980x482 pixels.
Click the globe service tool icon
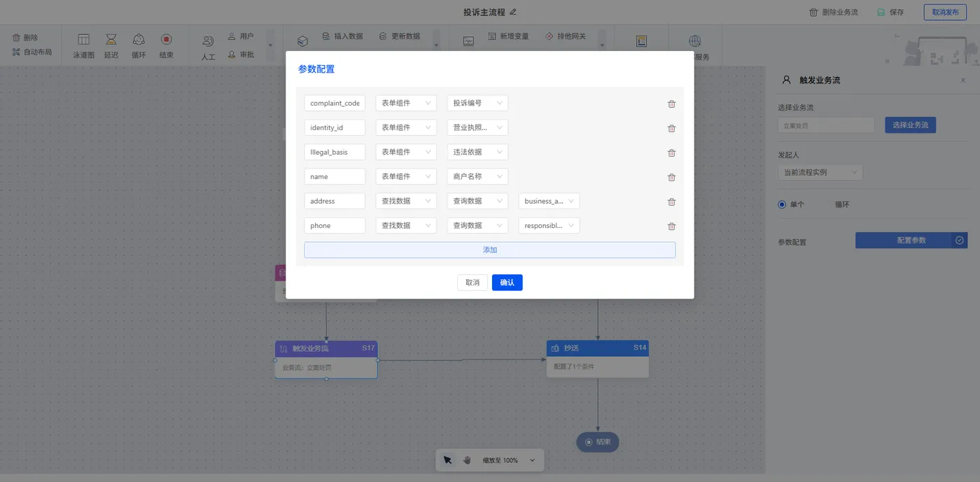pyautogui.click(x=694, y=41)
